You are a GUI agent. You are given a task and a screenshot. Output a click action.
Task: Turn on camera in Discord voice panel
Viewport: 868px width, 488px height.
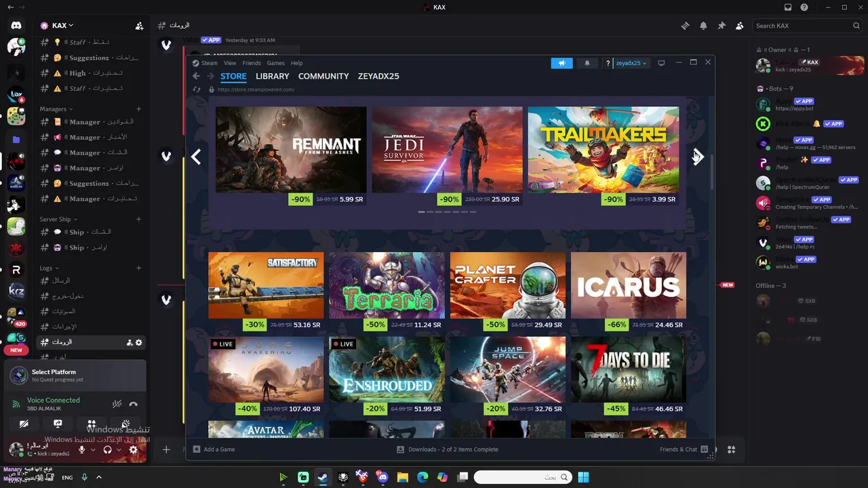click(x=24, y=424)
